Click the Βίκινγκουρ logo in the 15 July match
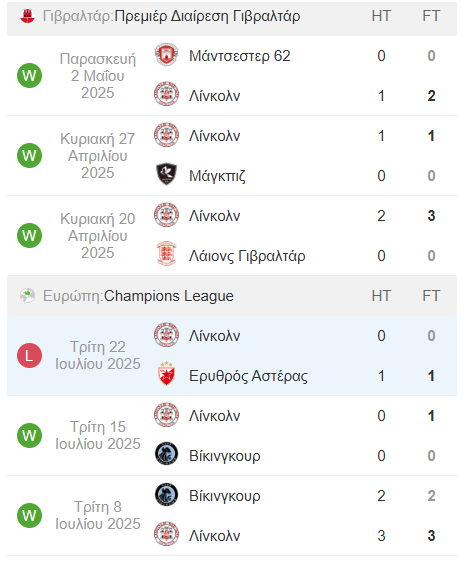474x571 pixels. coord(166,454)
